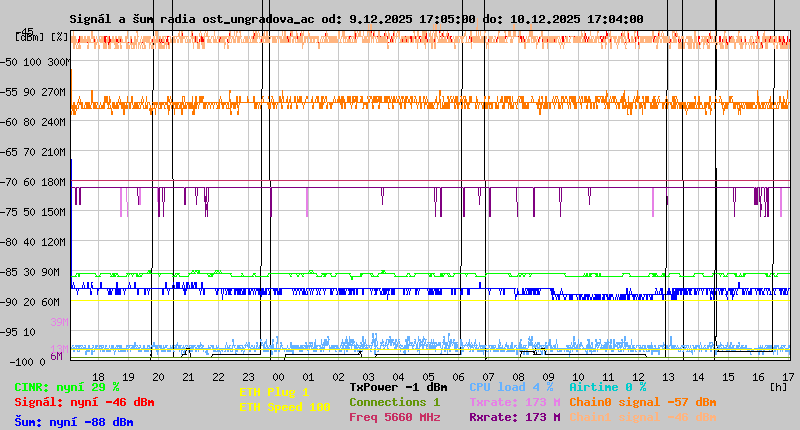Click the '18' hour tick label

point(98,377)
